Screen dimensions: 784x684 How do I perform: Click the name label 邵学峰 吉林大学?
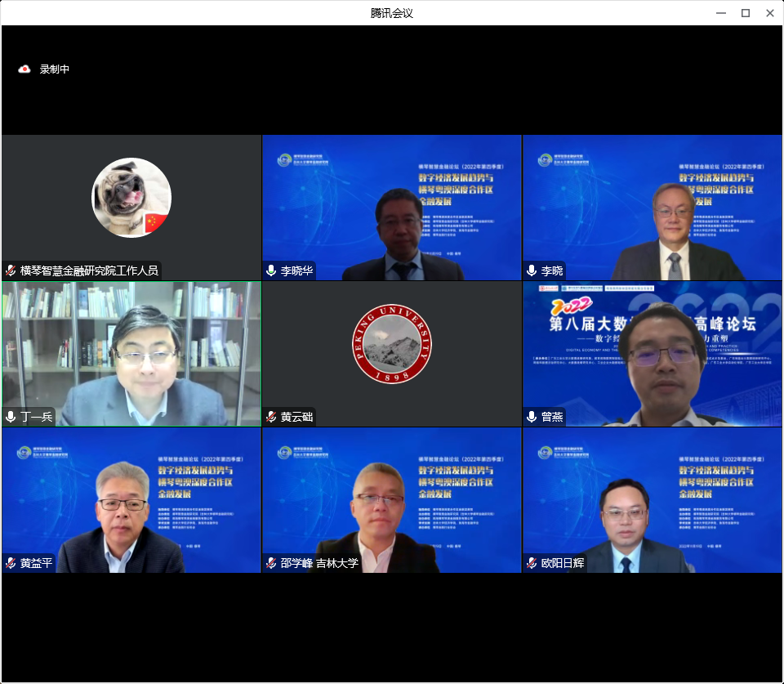pos(319,563)
